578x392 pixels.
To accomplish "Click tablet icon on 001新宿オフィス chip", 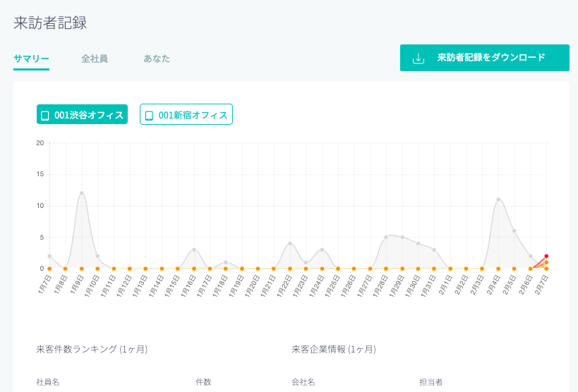I will tap(149, 115).
